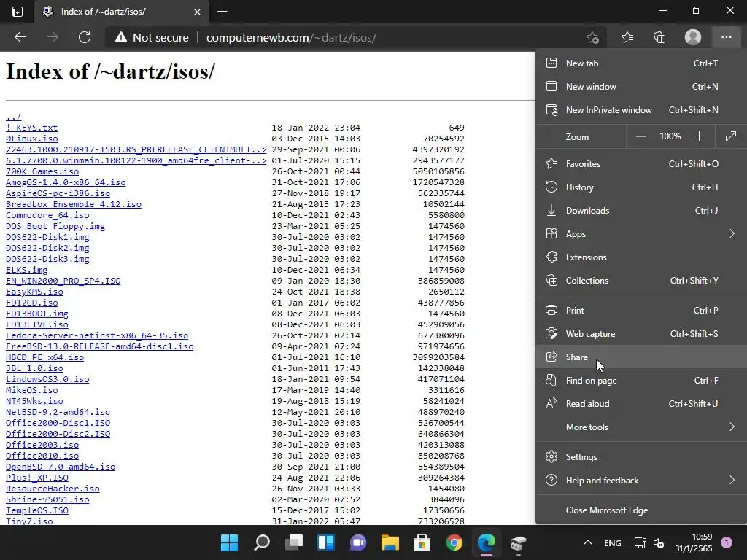Open the clock and date panel
This screenshot has width=747, height=560.
[694, 542]
